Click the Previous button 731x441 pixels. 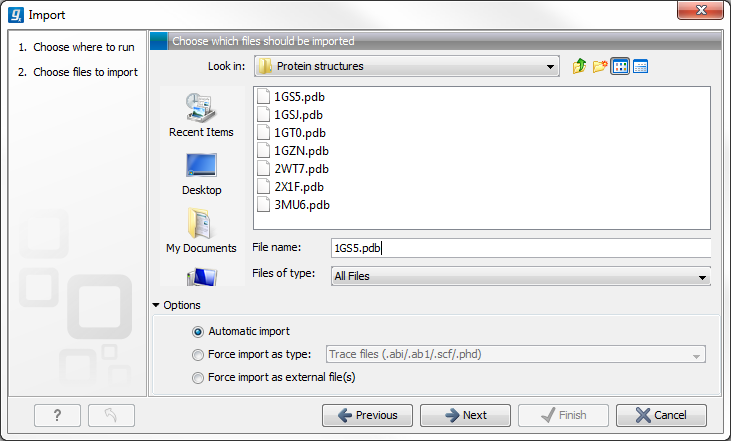pyautogui.click(x=367, y=415)
